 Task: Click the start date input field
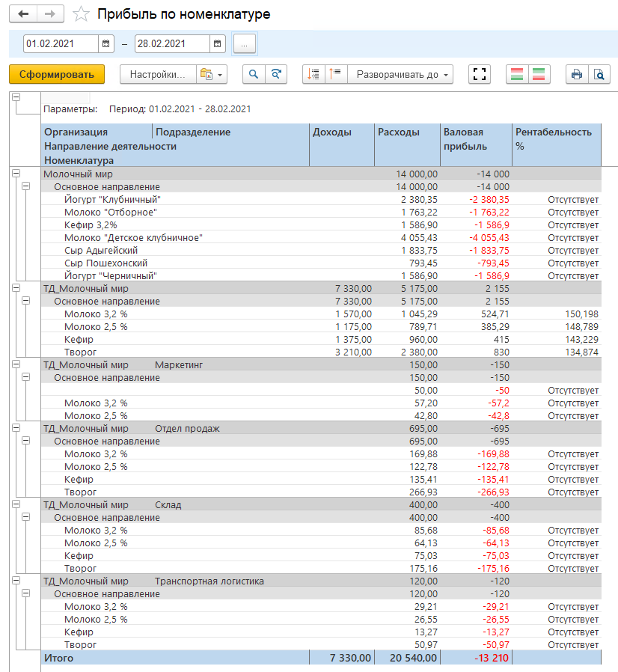pyautogui.click(x=60, y=44)
